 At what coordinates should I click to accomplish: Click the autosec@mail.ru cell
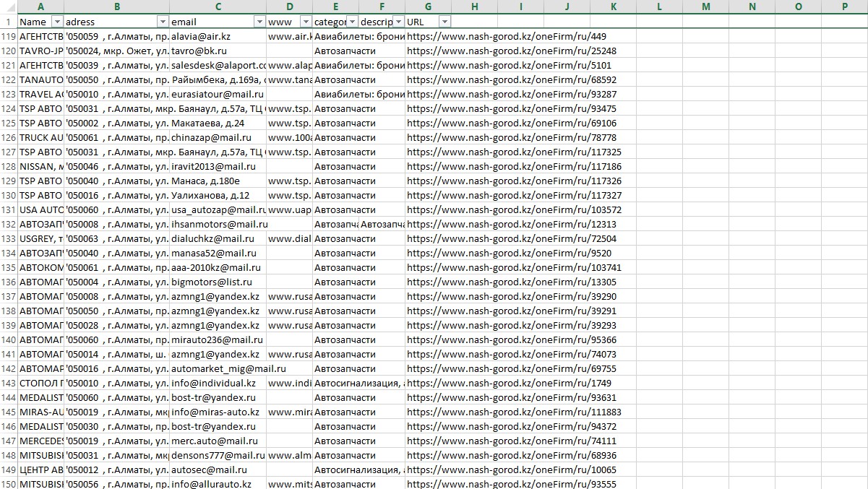218,469
